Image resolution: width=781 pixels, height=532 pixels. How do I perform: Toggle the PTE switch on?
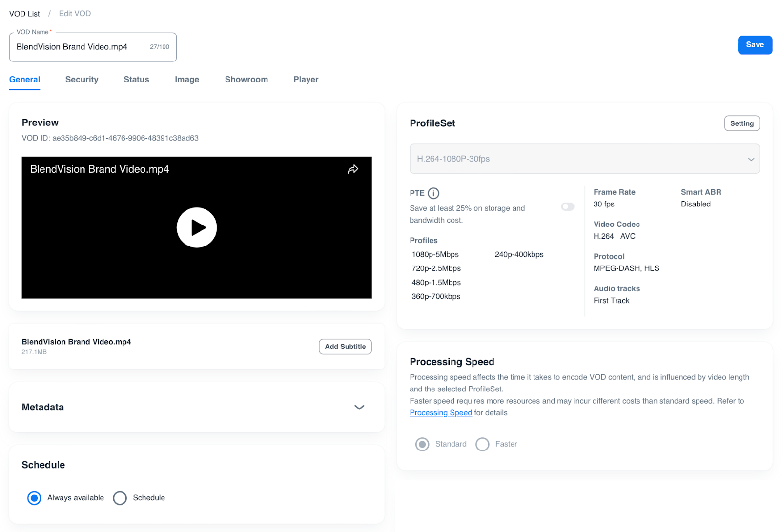(567, 207)
